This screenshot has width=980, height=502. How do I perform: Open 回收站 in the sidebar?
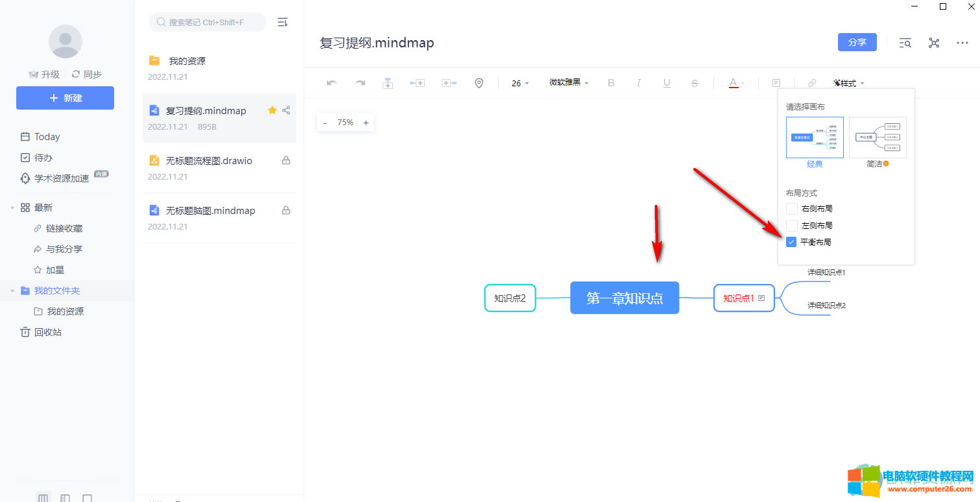(47, 332)
